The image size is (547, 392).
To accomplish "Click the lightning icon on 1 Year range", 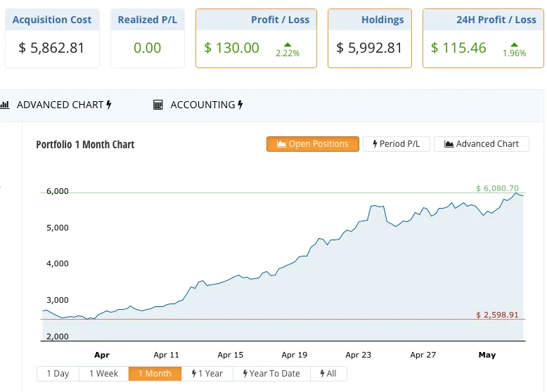I will [194, 374].
